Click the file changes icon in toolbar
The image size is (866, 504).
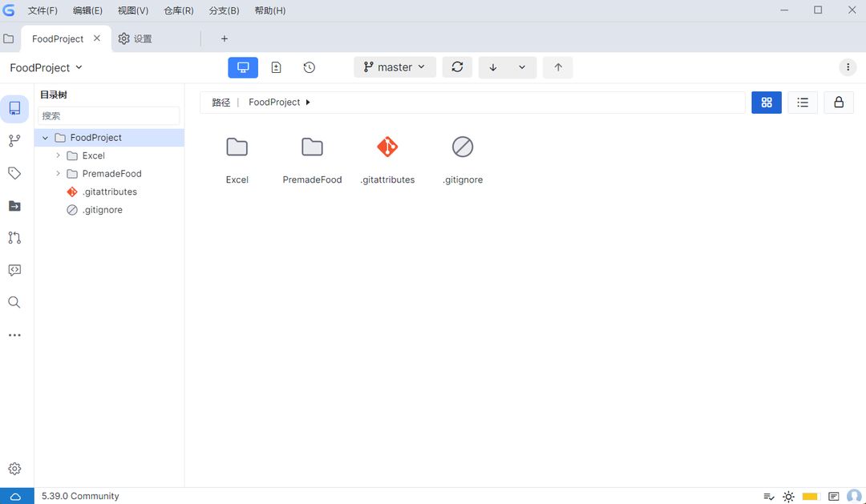[x=276, y=67]
